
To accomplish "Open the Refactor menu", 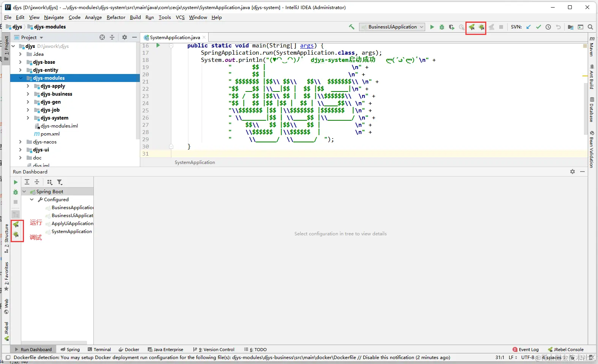I will pos(116,17).
